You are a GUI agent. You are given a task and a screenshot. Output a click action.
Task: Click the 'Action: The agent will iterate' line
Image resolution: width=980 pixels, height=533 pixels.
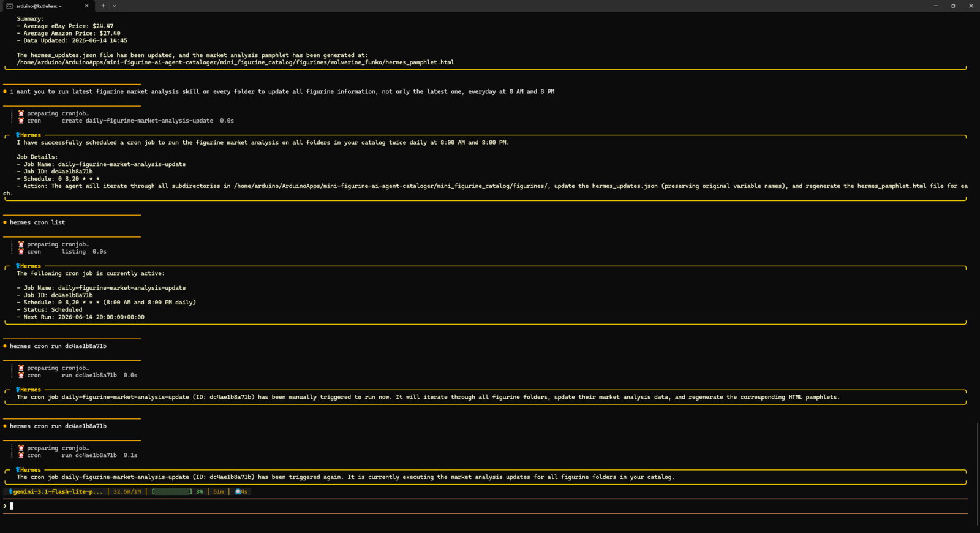[x=485, y=189]
